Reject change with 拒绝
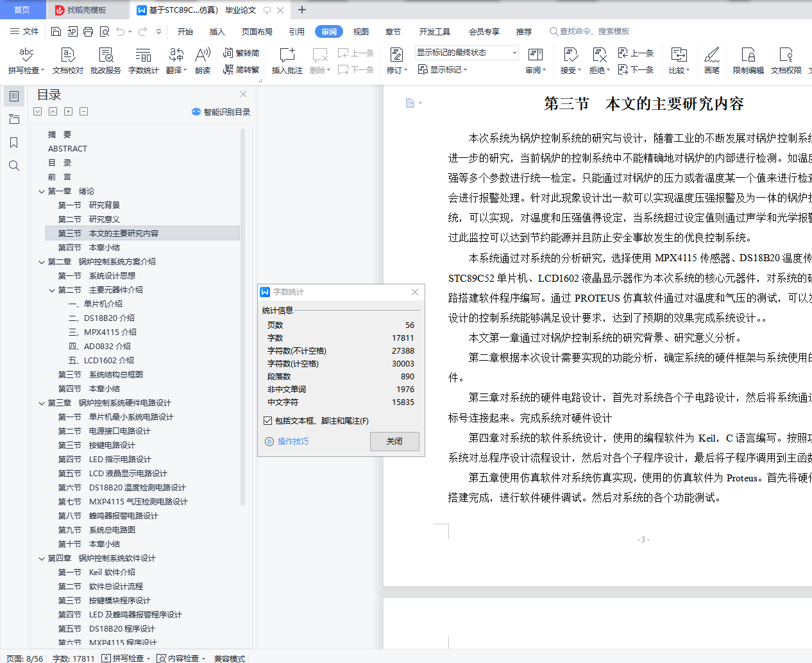 click(x=599, y=61)
